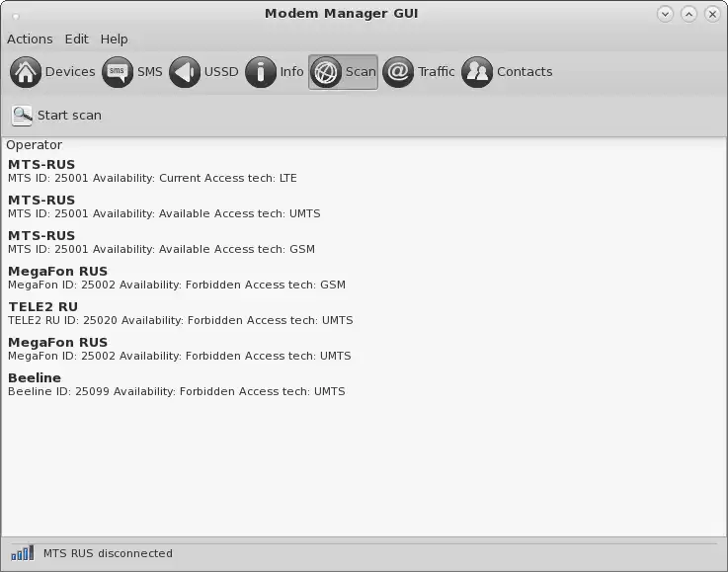Click the signal strength bars icon

point(23,553)
